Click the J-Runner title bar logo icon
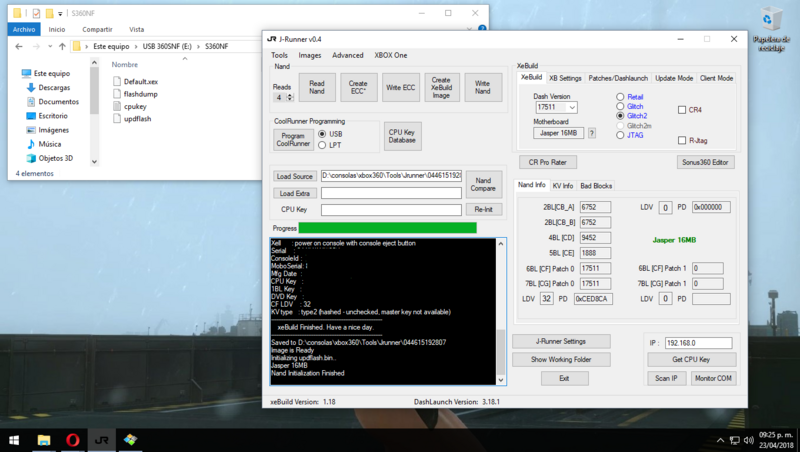The width and height of the screenshot is (800, 452). click(x=271, y=39)
